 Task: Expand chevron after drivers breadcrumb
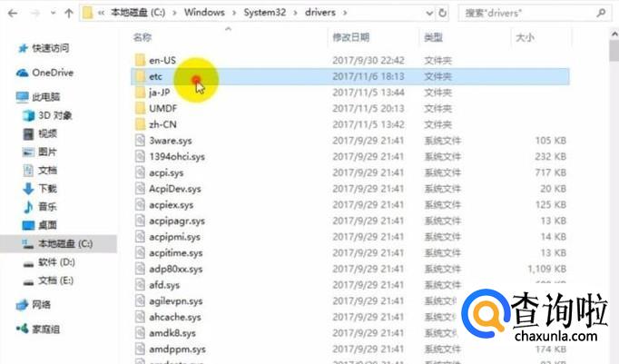(345, 13)
